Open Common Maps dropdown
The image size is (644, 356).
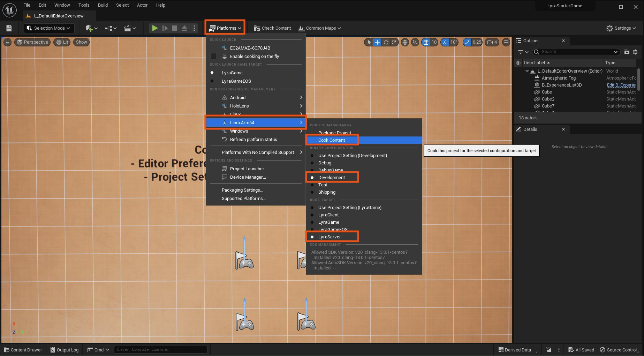319,28
